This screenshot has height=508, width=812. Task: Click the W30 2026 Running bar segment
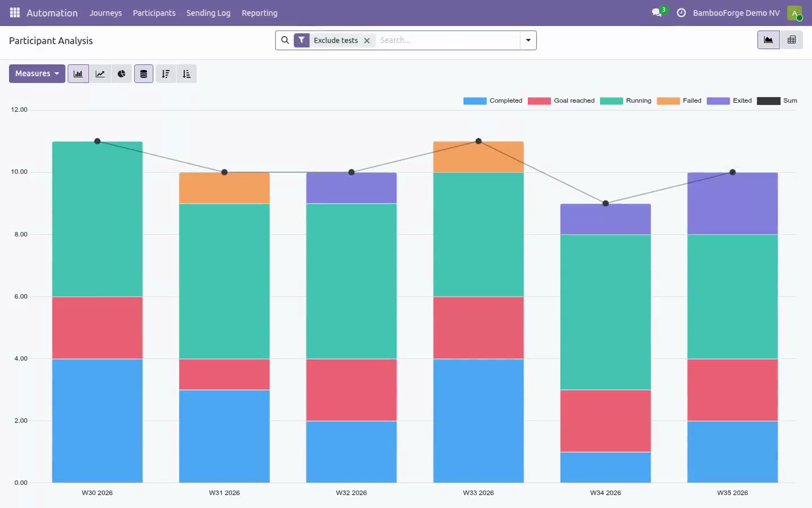click(x=97, y=219)
